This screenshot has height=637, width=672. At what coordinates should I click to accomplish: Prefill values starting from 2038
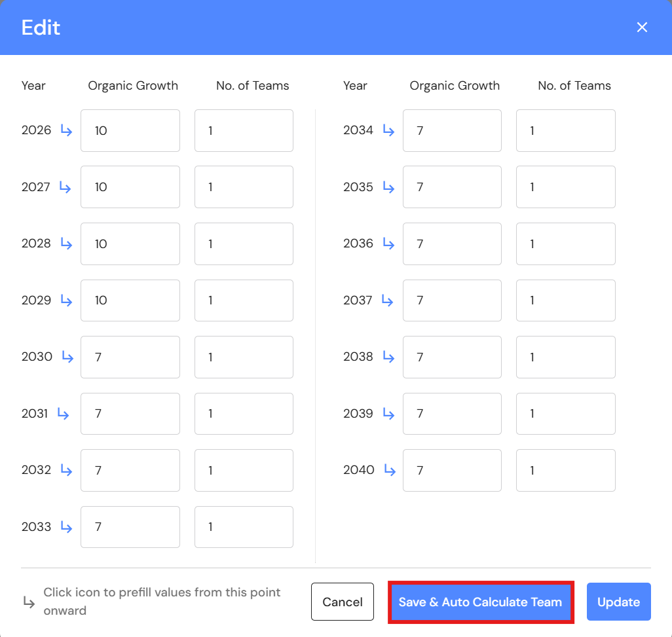pyautogui.click(x=388, y=357)
